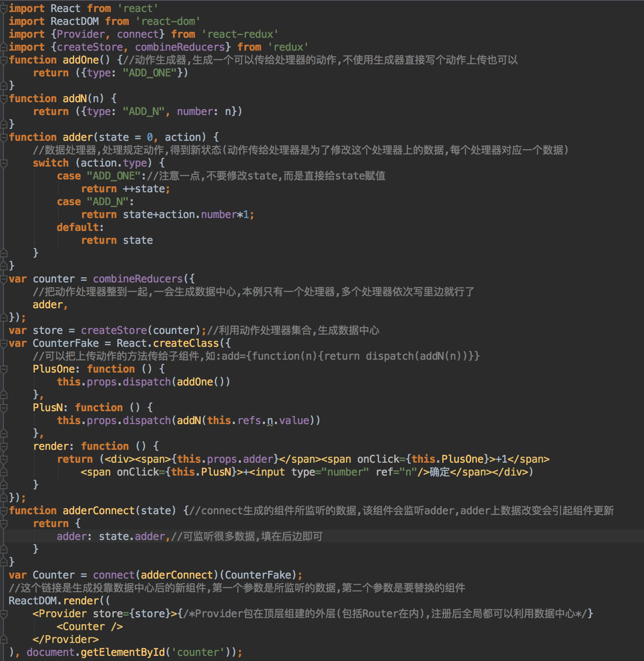
Task: Fold the addN function using its gutter marker
Action: point(4,99)
